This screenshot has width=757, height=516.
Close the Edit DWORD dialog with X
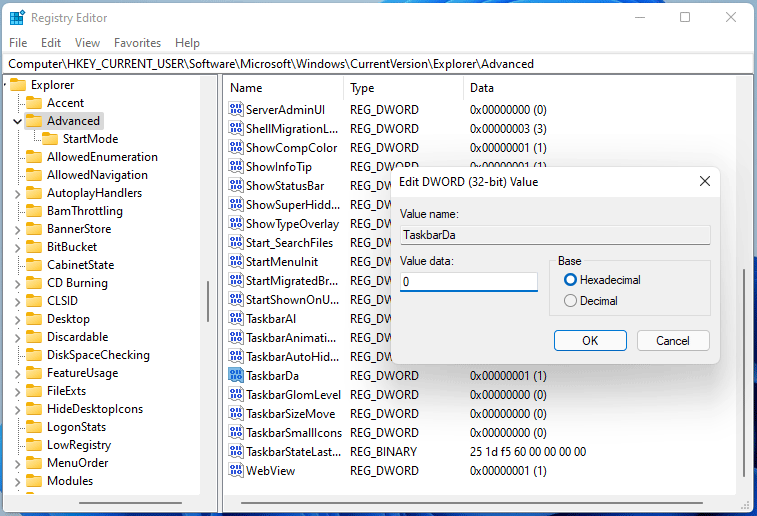click(x=705, y=181)
